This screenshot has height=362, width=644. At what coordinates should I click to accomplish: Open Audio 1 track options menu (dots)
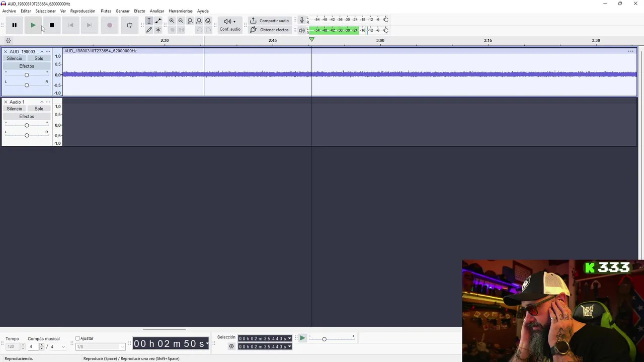[48, 102]
